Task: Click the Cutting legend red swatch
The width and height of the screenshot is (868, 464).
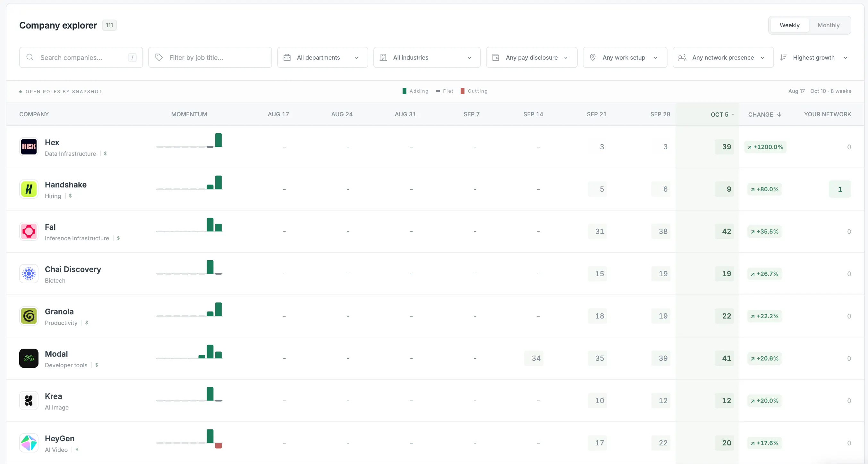Action: tap(462, 91)
